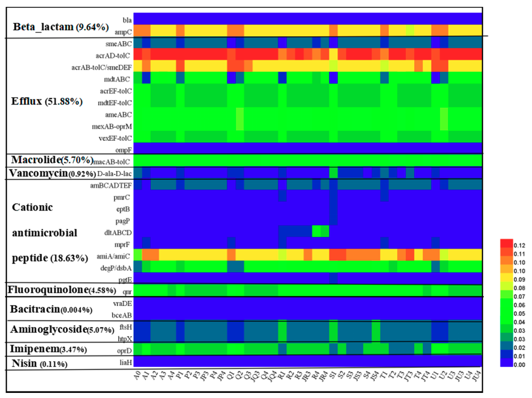Click the green D-ala-D-lac cell at S1
Image resolution: width=532 pixels, height=398 pixels.
[333, 173]
